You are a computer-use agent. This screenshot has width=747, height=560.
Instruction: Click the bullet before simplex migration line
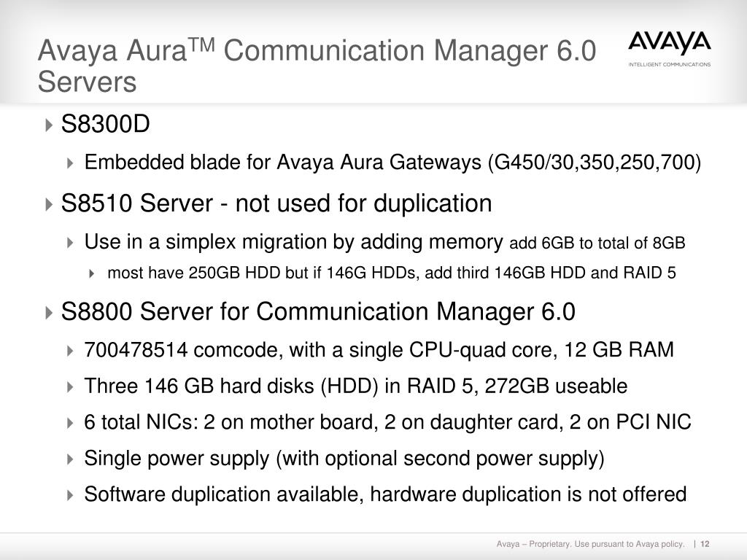[x=71, y=243]
